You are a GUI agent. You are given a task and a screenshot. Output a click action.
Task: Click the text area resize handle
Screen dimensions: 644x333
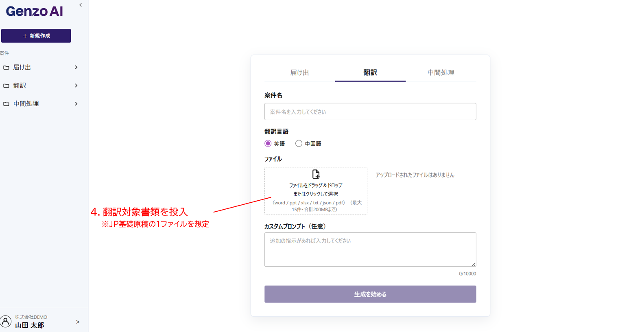tap(474, 265)
